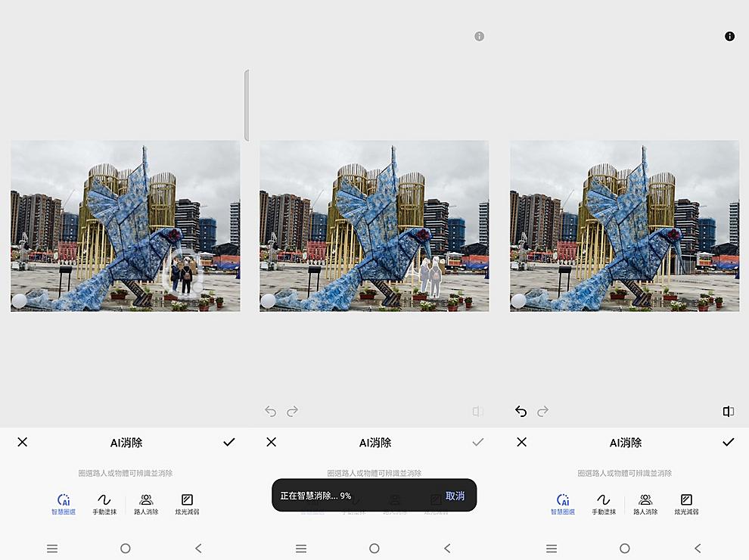This screenshot has width=749, height=560.
Task: Click the active undo arrow in right screen
Action: coord(521,412)
